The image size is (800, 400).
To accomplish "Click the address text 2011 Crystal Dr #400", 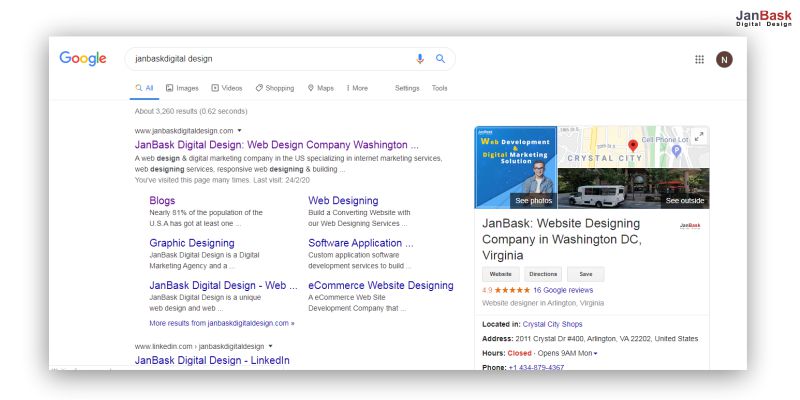I will click(607, 339).
